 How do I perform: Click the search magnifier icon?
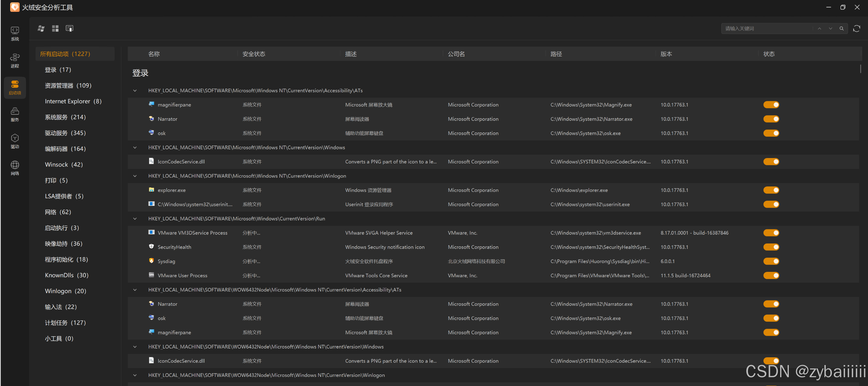point(841,29)
